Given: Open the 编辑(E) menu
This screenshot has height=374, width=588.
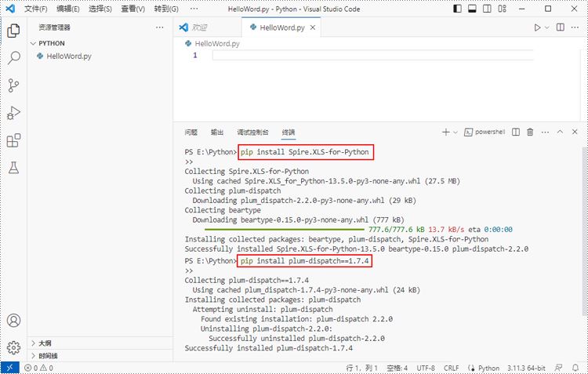Looking at the screenshot, I should [68, 9].
